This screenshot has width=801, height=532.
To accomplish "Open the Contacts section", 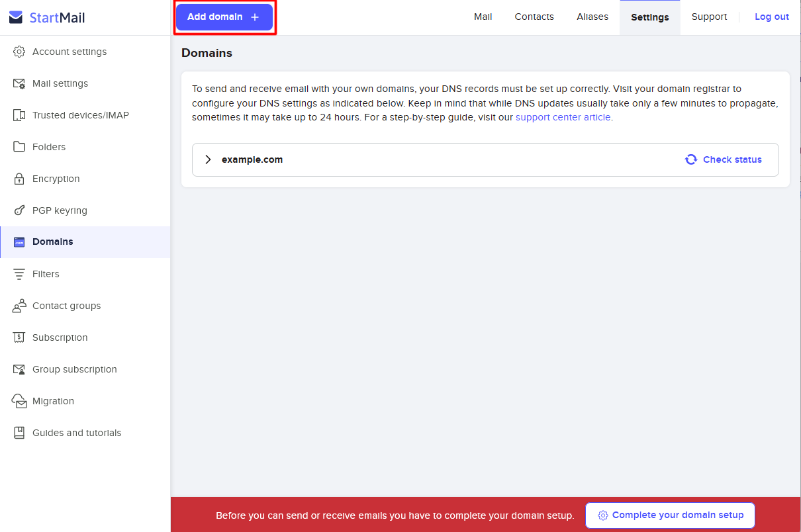I will click(x=534, y=17).
